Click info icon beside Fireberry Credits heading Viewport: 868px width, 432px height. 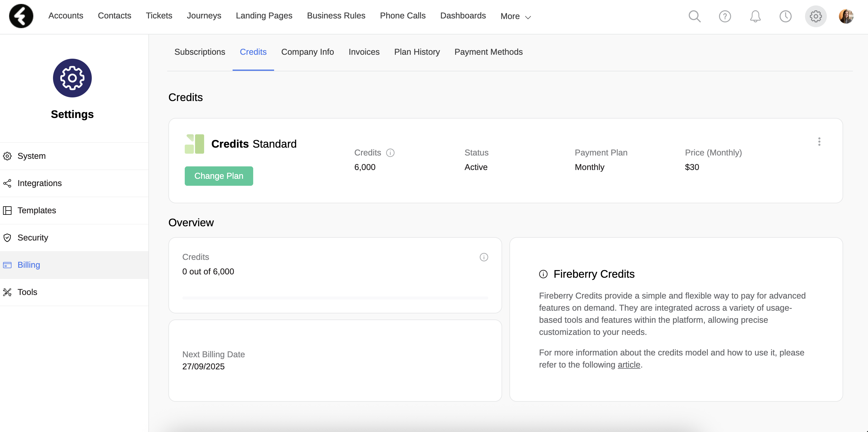543,274
